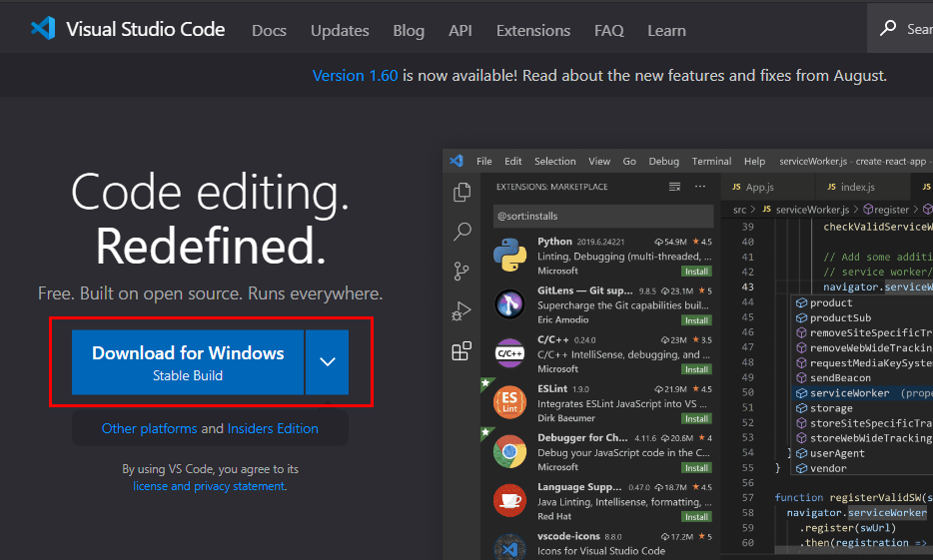Select the sendBeacon autocomplete suggestion
933x560 pixels.
[x=862, y=378]
